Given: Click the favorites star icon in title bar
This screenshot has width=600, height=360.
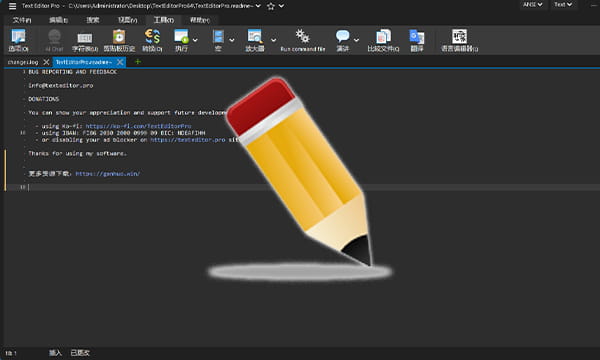Looking at the screenshot, I should 271,6.
